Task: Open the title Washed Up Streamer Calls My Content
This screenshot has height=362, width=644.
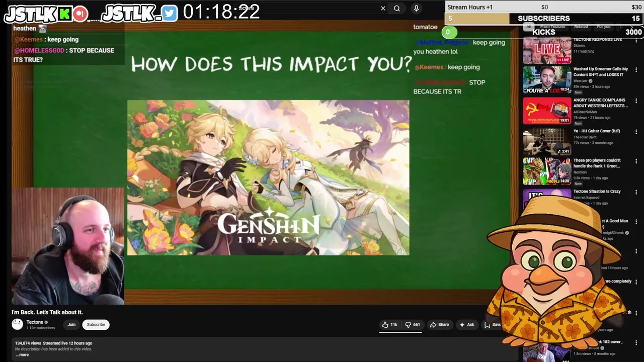Action: tap(601, 72)
